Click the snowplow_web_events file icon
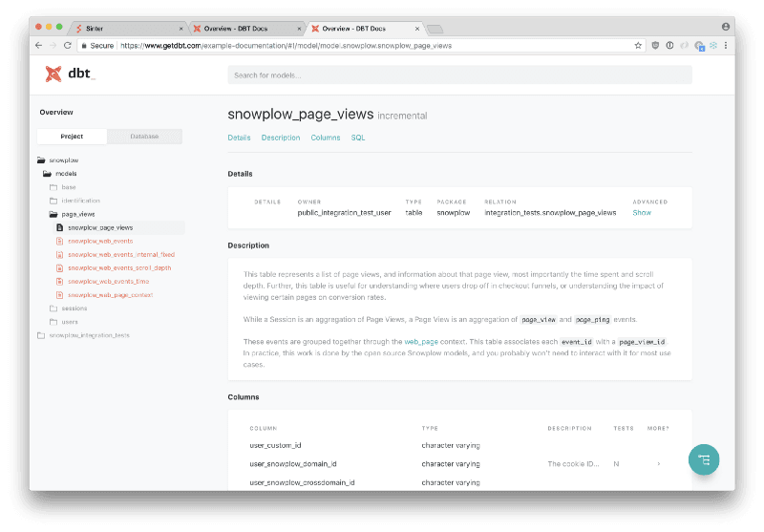Image resolution: width=764 pixels, height=532 pixels. click(59, 242)
